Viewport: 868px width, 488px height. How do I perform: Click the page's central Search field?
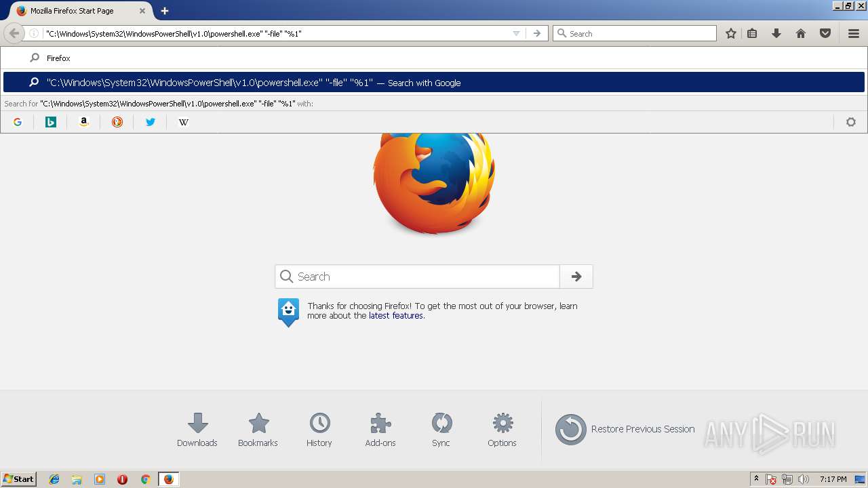418,277
